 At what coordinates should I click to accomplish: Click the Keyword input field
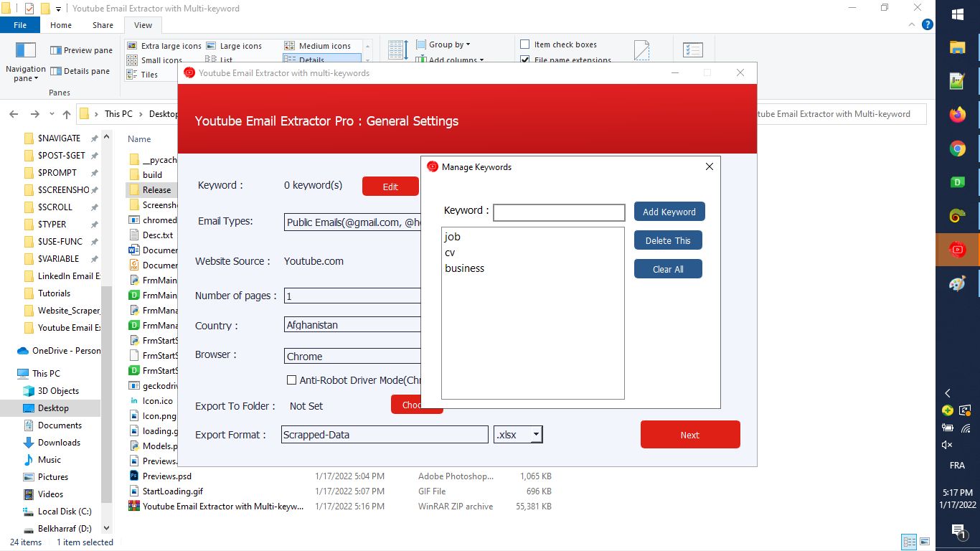click(x=559, y=212)
